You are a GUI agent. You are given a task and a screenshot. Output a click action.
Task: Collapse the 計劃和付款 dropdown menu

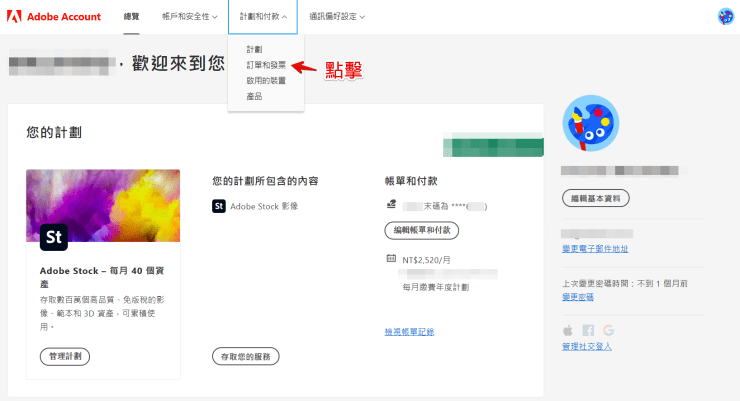click(263, 17)
